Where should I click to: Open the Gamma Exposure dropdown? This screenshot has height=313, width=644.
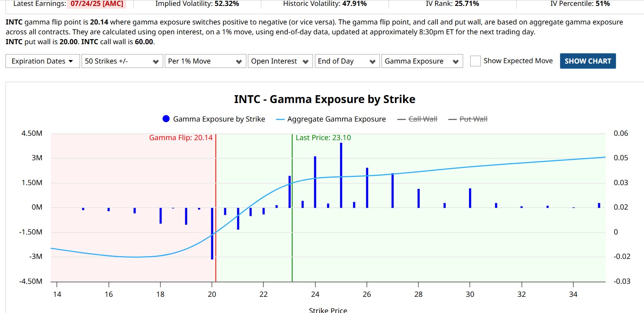click(x=422, y=61)
